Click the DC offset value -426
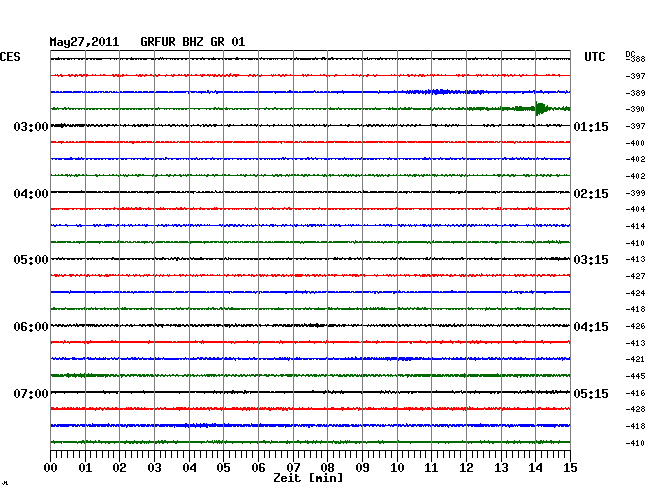 click(x=635, y=326)
